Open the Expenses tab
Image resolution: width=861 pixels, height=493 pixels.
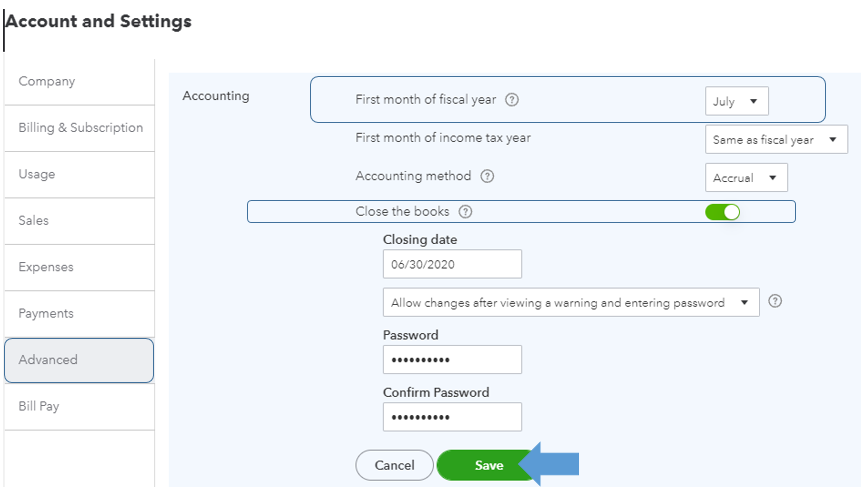point(78,267)
